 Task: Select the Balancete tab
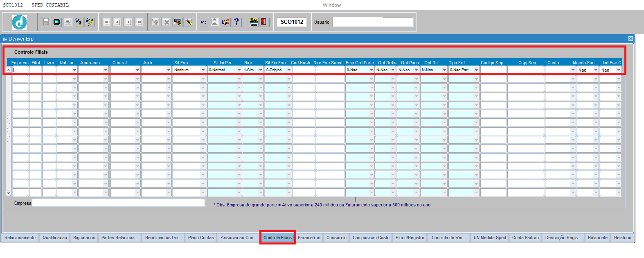coord(597,238)
